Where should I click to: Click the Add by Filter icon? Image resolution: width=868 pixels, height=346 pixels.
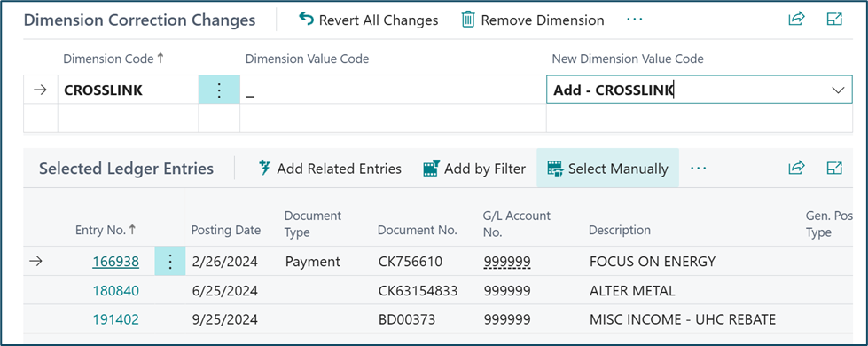(x=431, y=168)
